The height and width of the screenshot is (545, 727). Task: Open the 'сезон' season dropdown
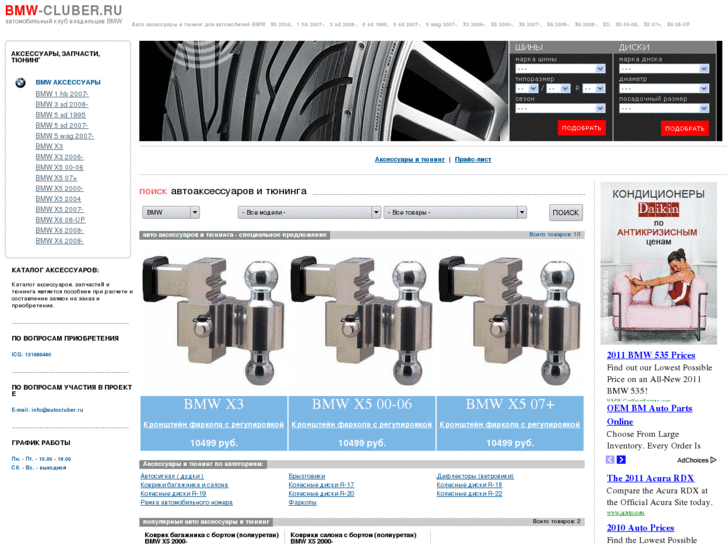(x=560, y=109)
